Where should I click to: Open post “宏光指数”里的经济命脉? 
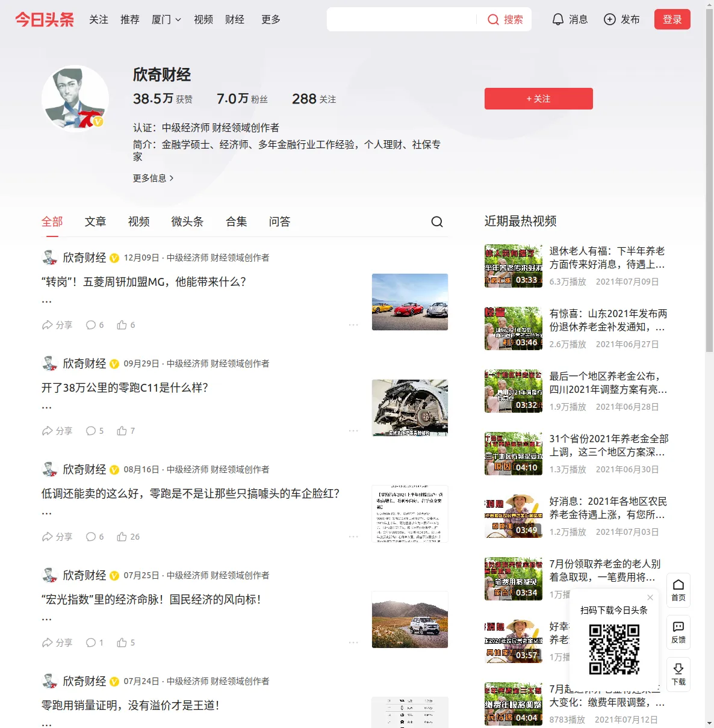(x=151, y=599)
